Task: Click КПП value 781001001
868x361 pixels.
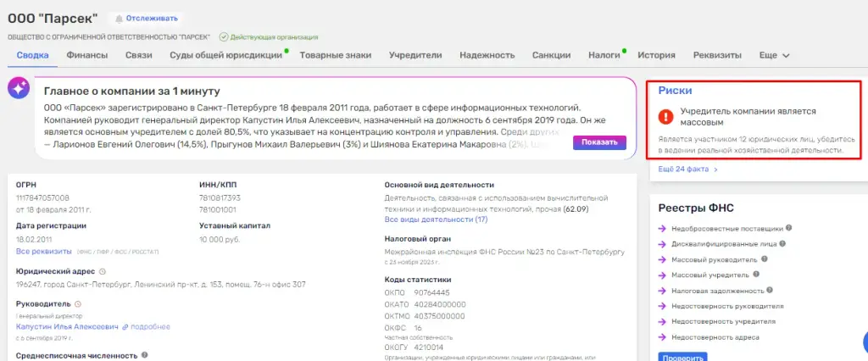Action: pos(218,210)
